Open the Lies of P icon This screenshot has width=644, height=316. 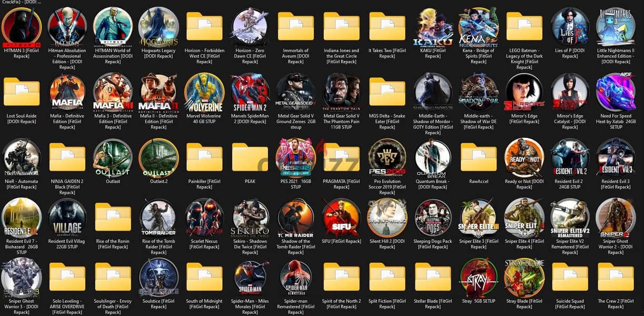[x=570, y=27]
